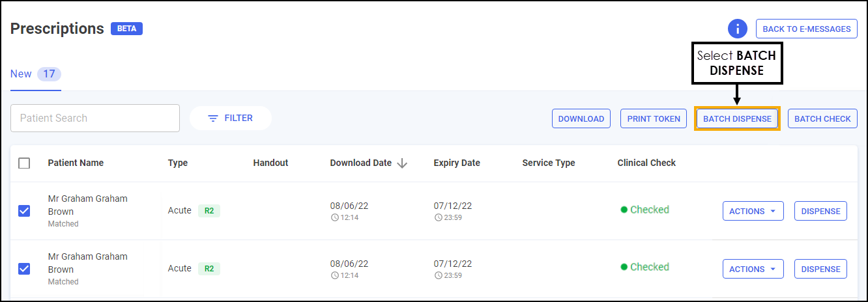Viewport: 868px width, 302px height.
Task: Click the BETA badge next to Prescriptions
Action: coord(126,29)
